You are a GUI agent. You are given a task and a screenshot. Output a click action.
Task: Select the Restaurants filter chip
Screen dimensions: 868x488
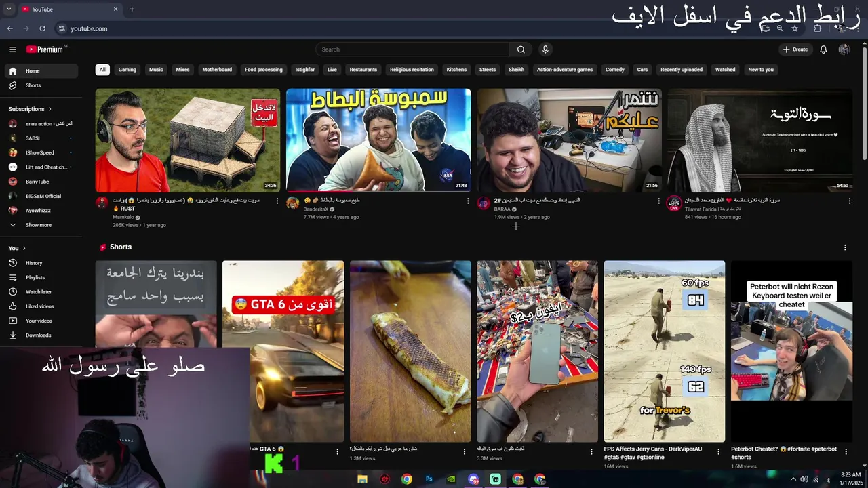[363, 70]
